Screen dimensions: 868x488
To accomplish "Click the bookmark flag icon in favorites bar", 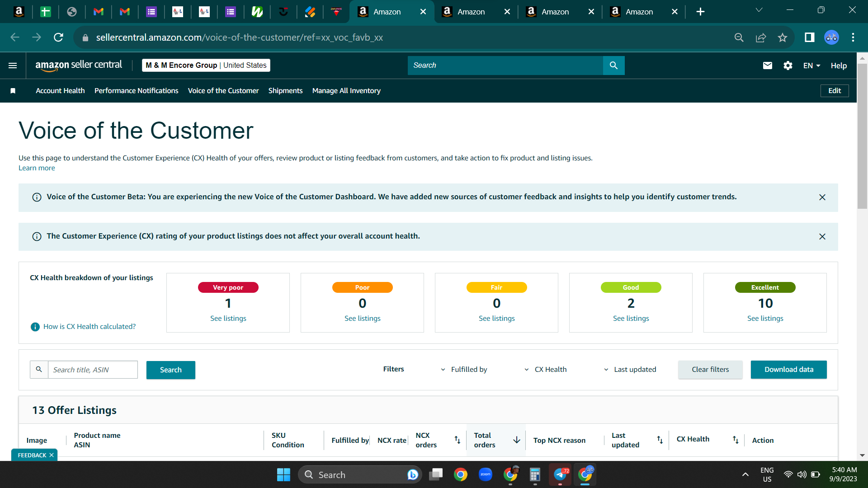I will 13,91.
